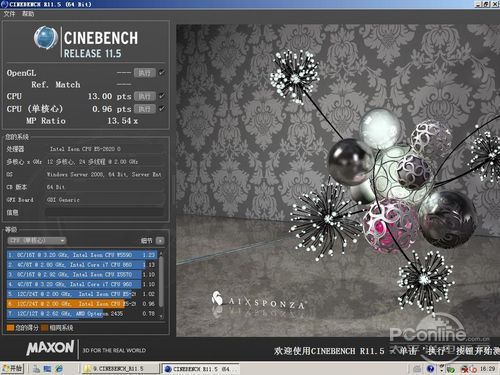Select ranking row 4 Intel Core i7 960

[82, 284]
